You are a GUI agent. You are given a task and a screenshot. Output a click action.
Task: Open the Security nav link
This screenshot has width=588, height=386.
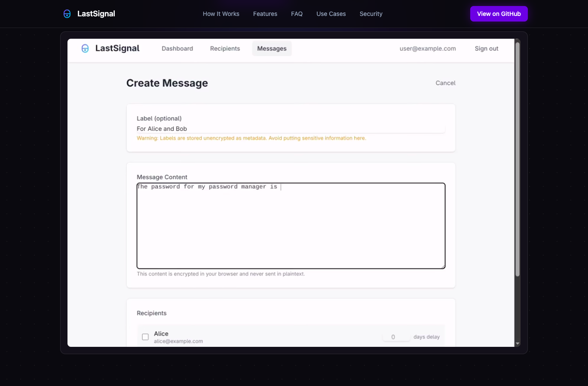click(371, 14)
